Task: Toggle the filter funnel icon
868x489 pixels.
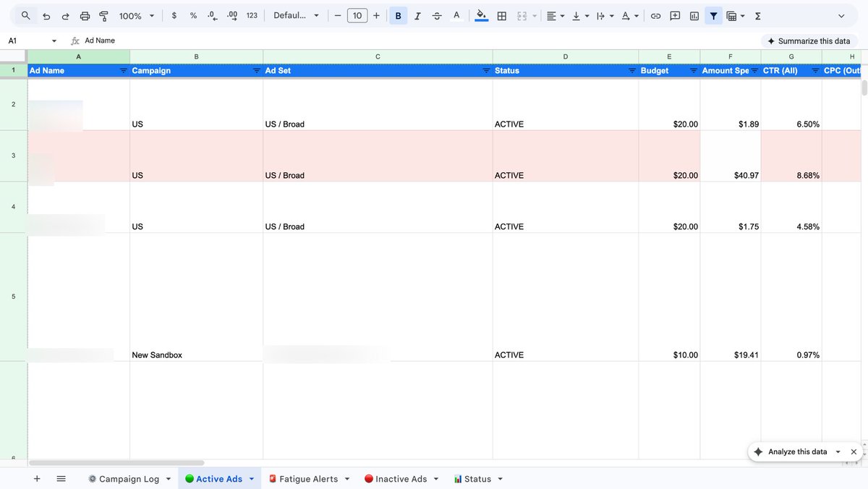Action: [x=714, y=15]
